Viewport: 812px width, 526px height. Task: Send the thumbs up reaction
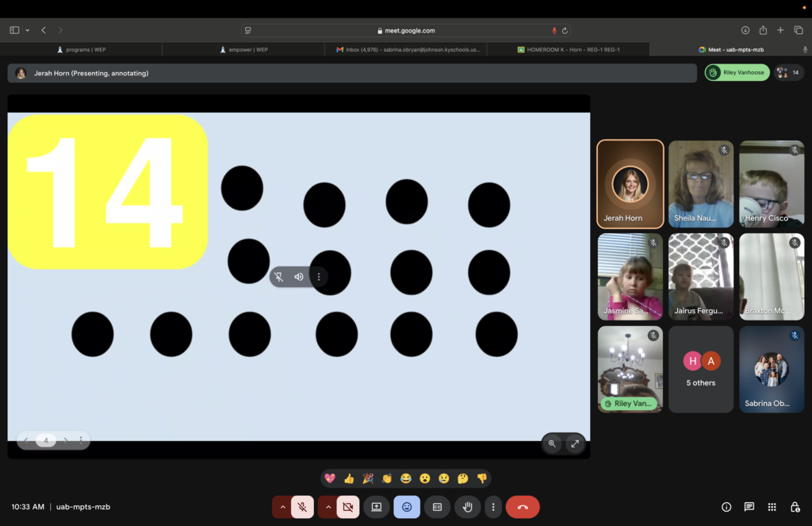click(349, 478)
